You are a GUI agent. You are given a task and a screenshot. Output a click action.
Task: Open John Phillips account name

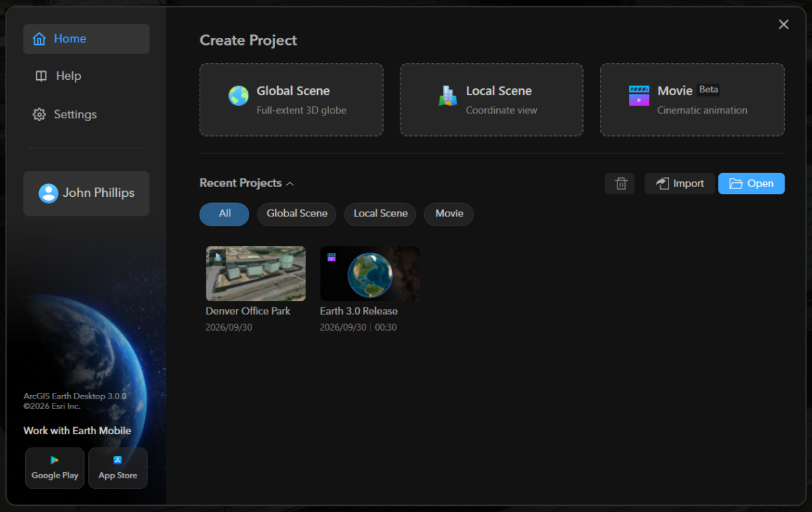(99, 193)
